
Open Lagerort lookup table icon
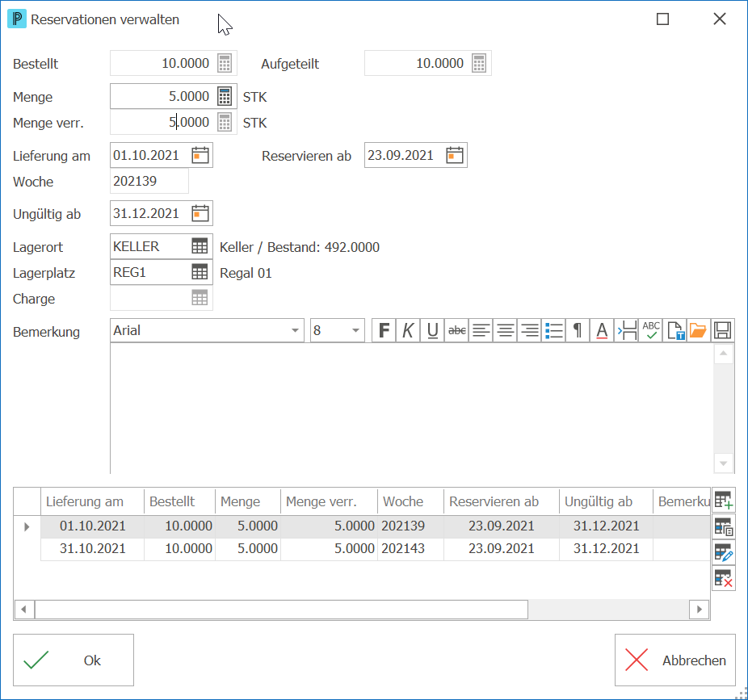click(200, 246)
